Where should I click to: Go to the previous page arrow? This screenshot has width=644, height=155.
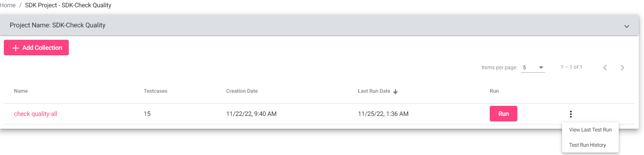click(x=605, y=68)
